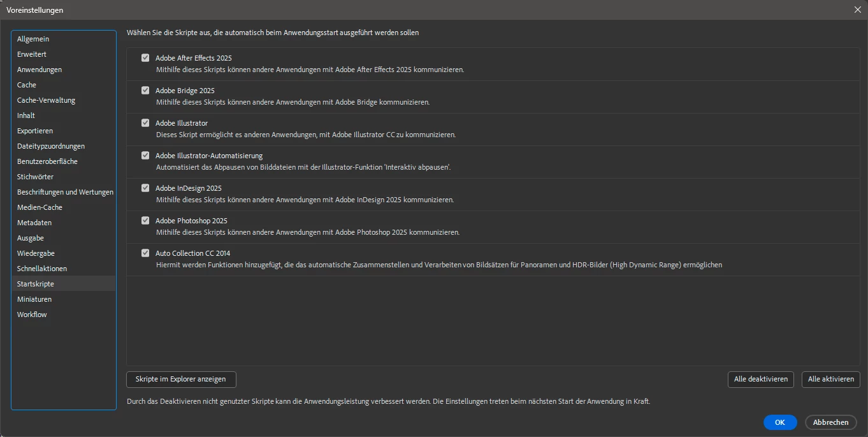This screenshot has height=437, width=868.
Task: Click the Panoramen und HDR-Bilder description text
Action: 439,265
